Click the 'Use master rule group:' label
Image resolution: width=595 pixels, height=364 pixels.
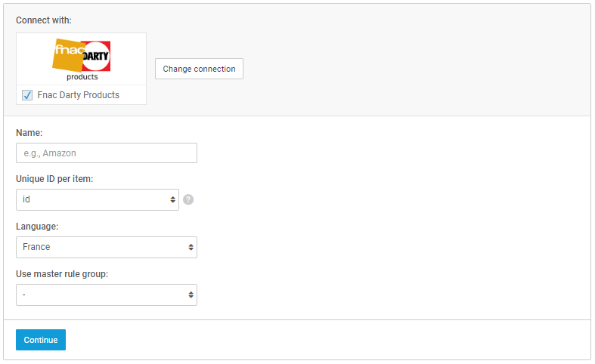tap(62, 274)
